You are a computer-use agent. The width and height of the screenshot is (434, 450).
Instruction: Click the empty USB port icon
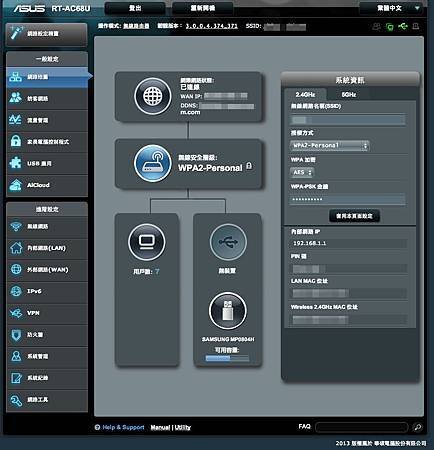[228, 242]
